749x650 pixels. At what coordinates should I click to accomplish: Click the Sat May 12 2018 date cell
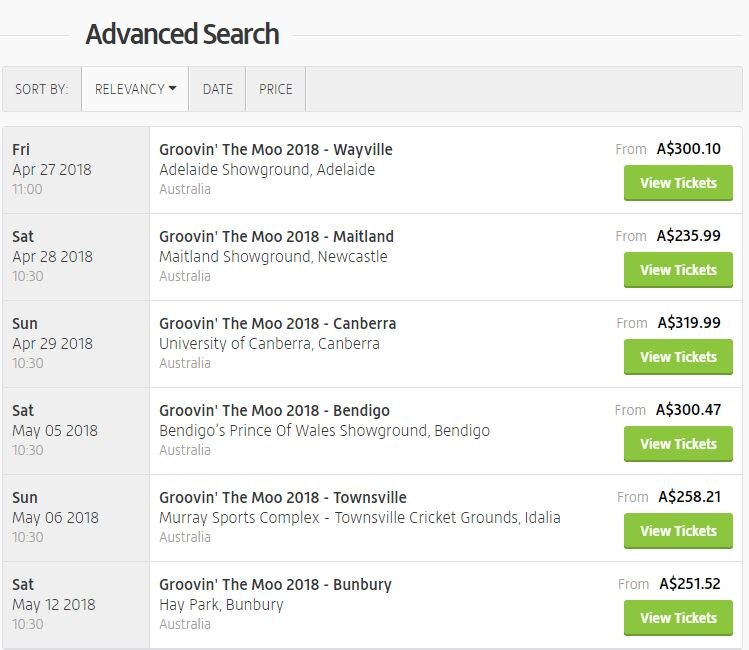pyautogui.click(x=76, y=604)
